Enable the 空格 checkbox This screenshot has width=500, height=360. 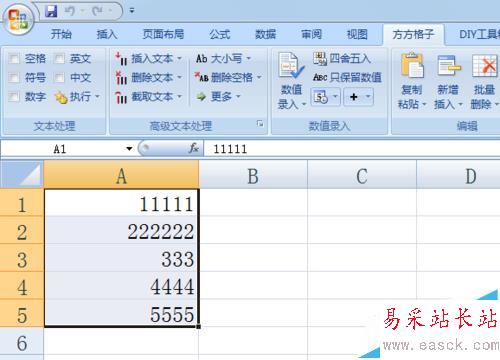14,59
